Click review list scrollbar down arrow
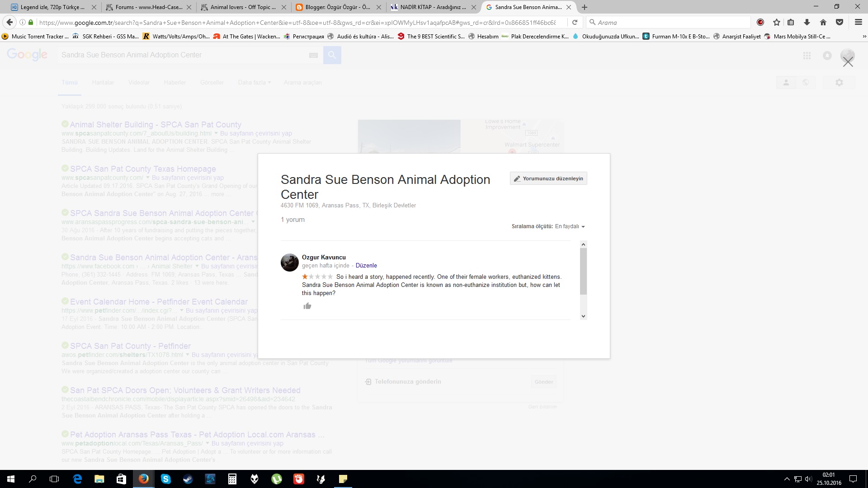The height and width of the screenshot is (488, 868). [583, 316]
